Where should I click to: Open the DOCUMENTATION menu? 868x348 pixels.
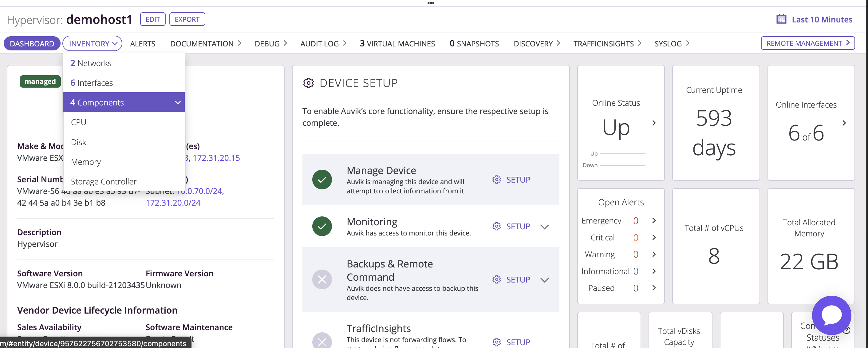coord(206,43)
